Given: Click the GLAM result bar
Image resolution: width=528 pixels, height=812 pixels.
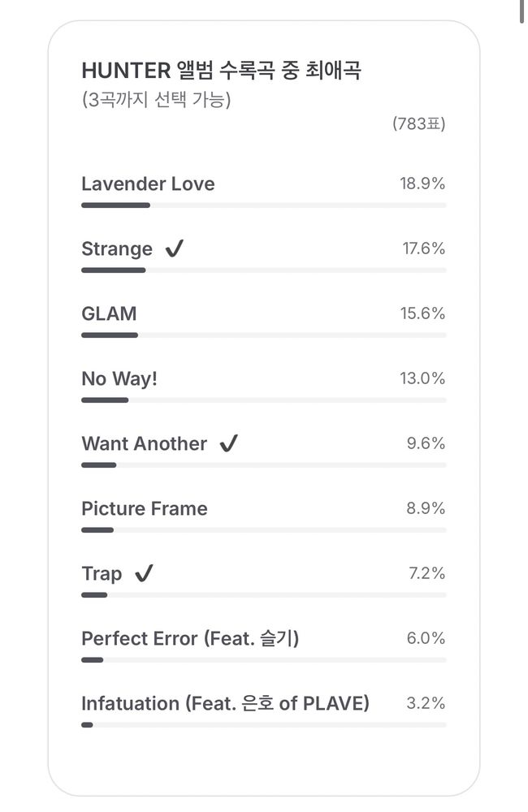Looking at the screenshot, I should (264, 335).
